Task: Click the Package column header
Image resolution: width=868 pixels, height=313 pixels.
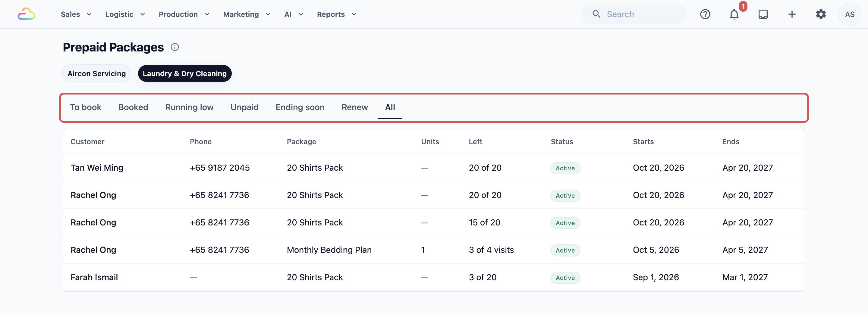Action: pos(301,142)
